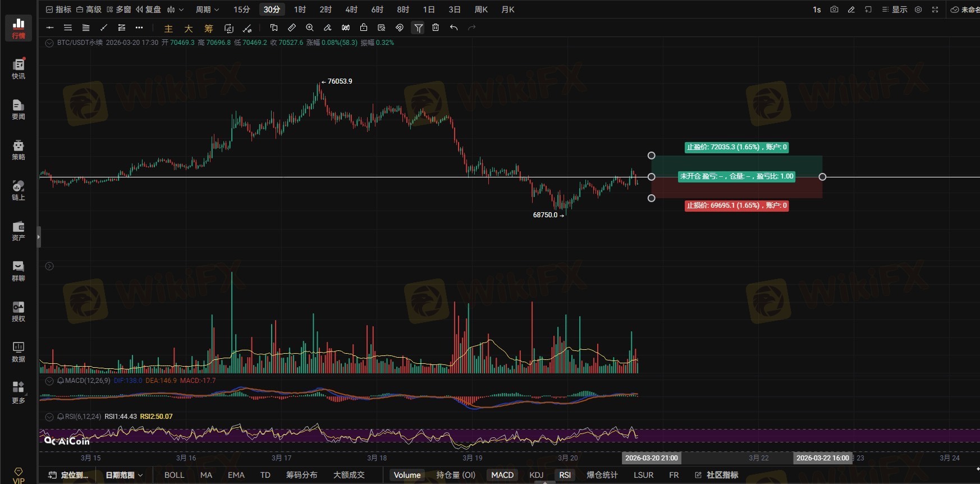Switch to the 15分 timeframe
Screen dimensions: 980x484
[242, 10]
